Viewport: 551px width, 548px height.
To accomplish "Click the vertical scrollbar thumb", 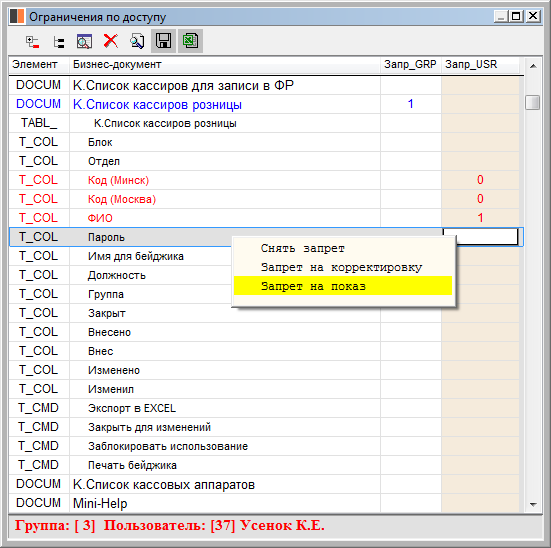I will pos(533,102).
